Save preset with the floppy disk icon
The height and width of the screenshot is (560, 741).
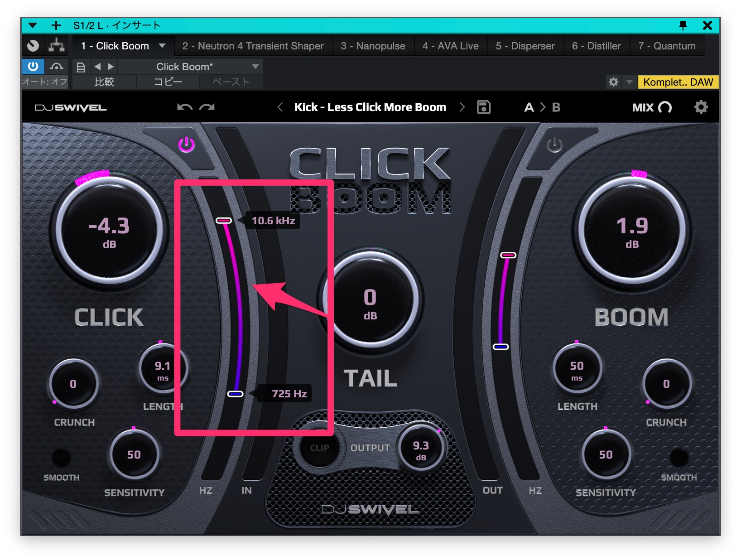[x=483, y=107]
